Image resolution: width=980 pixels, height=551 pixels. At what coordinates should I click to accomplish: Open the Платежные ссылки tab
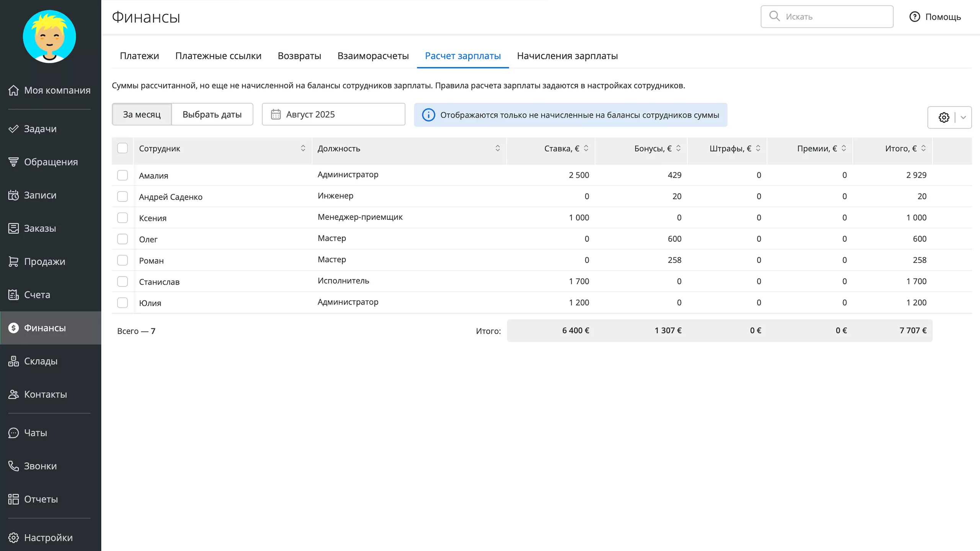click(x=218, y=56)
